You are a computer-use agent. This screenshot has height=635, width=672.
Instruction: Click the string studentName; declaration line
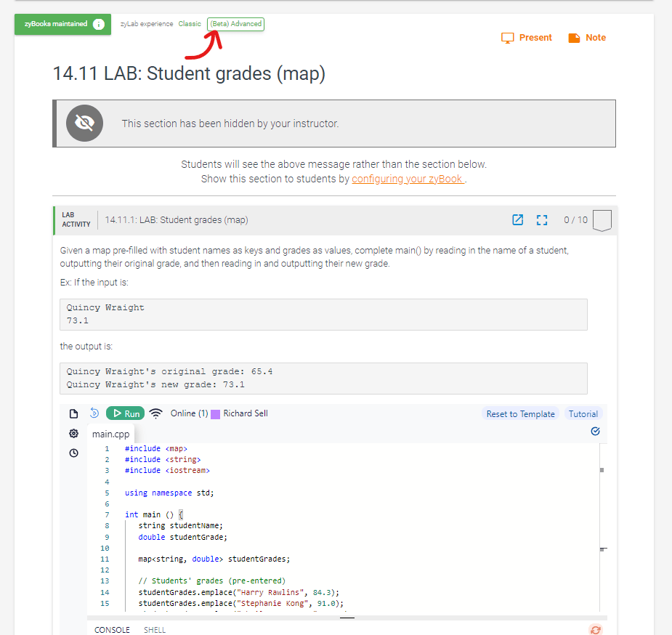tap(180, 526)
